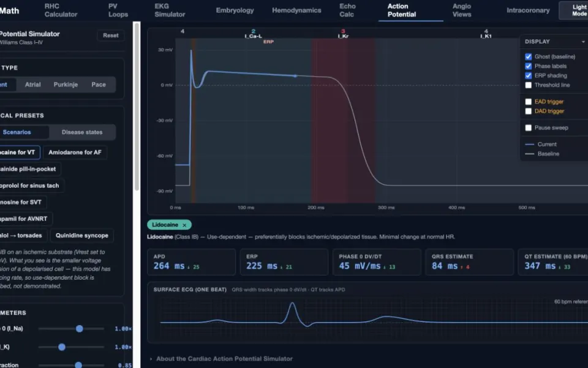Click the APD 264 ms stat card

coord(192,262)
